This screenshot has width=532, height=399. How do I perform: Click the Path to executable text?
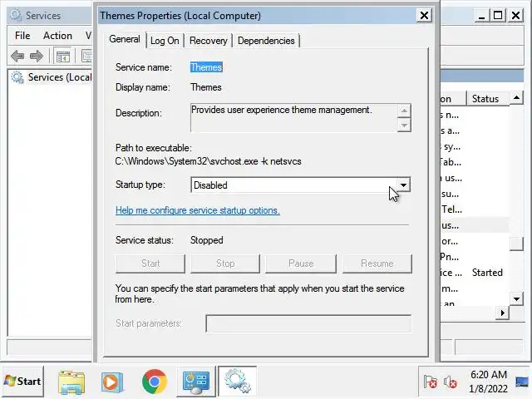click(x=209, y=161)
